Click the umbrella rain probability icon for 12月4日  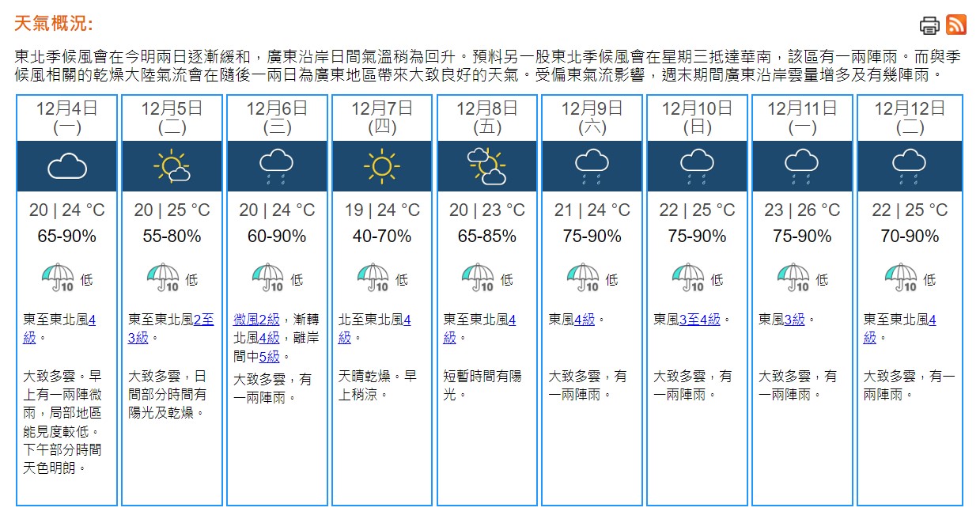tap(58, 278)
